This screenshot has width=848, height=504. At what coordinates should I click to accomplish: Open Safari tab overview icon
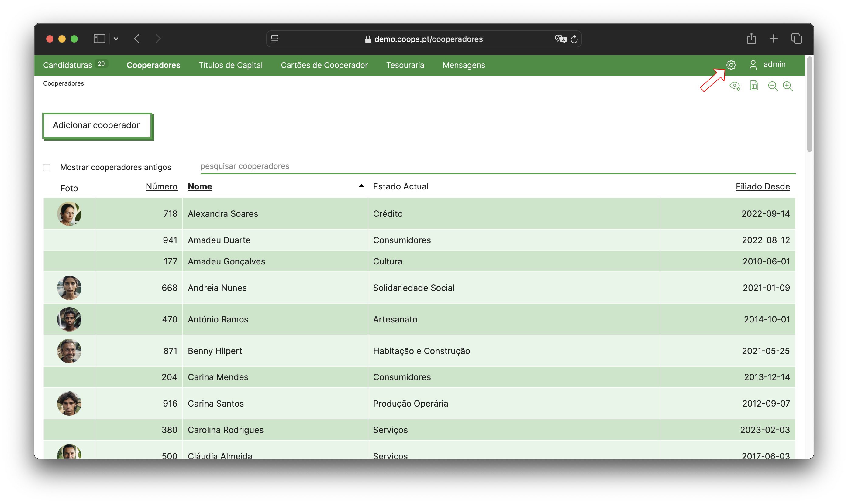[x=796, y=38]
